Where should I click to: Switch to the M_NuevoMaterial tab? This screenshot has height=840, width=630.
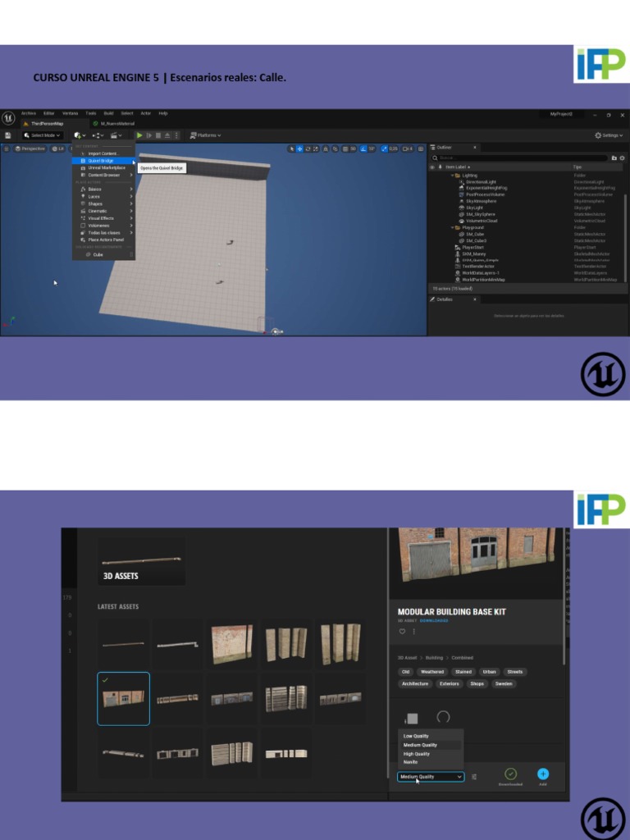coord(113,124)
